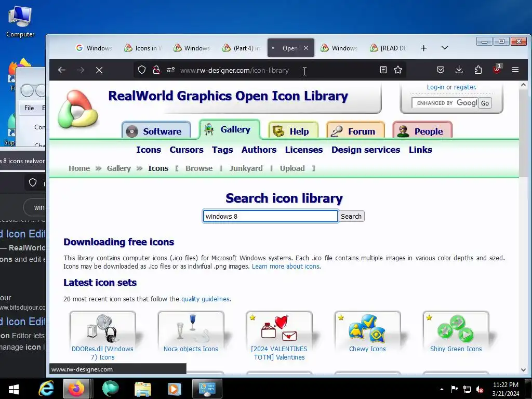Screen dimensions: 532x399
Task: Click Gallery in the breadcrumb trail
Action: [119, 168]
